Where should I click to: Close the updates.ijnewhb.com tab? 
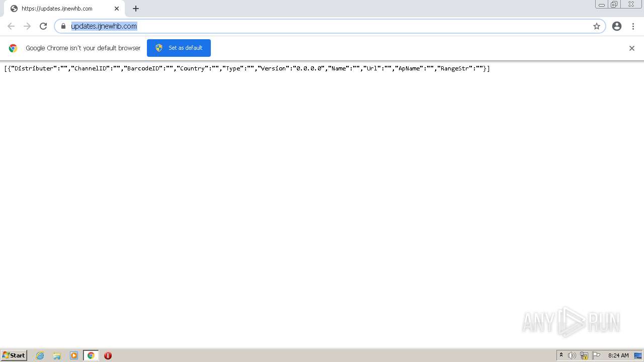(117, 9)
